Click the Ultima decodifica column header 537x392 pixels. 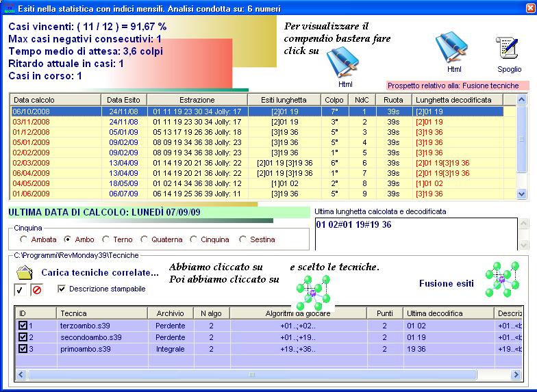tap(448, 313)
